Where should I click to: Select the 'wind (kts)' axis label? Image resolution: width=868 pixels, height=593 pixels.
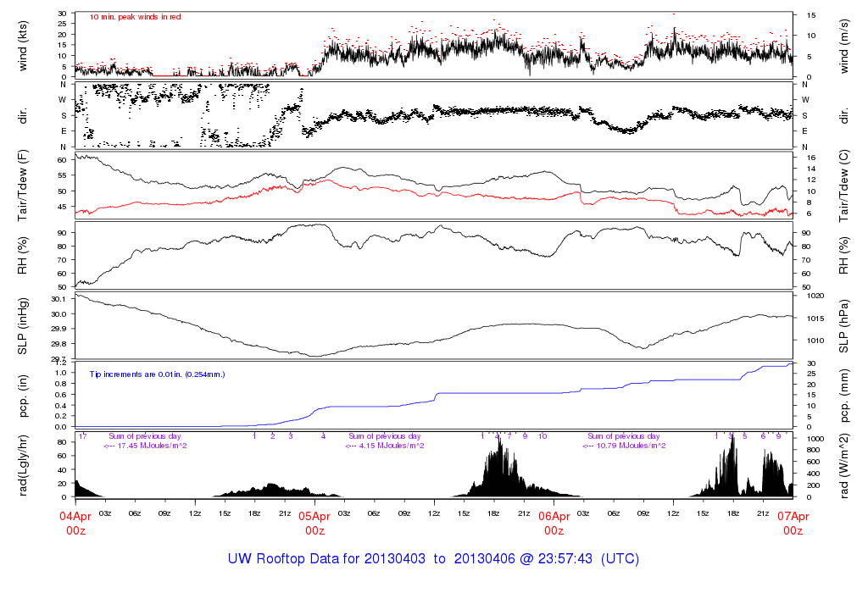[x=23, y=46]
